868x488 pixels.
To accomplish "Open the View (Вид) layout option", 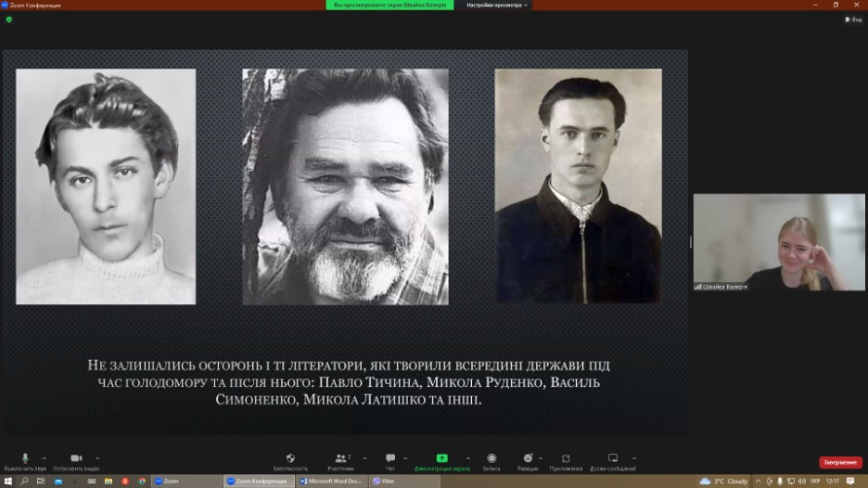I will pyautogui.click(x=853, y=19).
